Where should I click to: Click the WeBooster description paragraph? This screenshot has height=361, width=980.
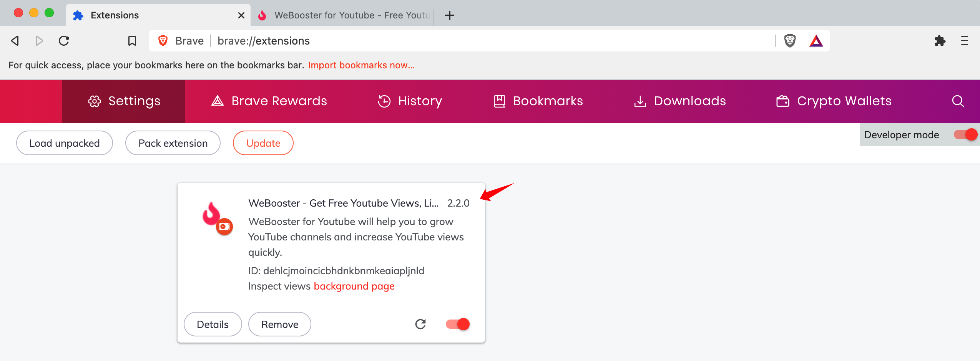tap(356, 237)
